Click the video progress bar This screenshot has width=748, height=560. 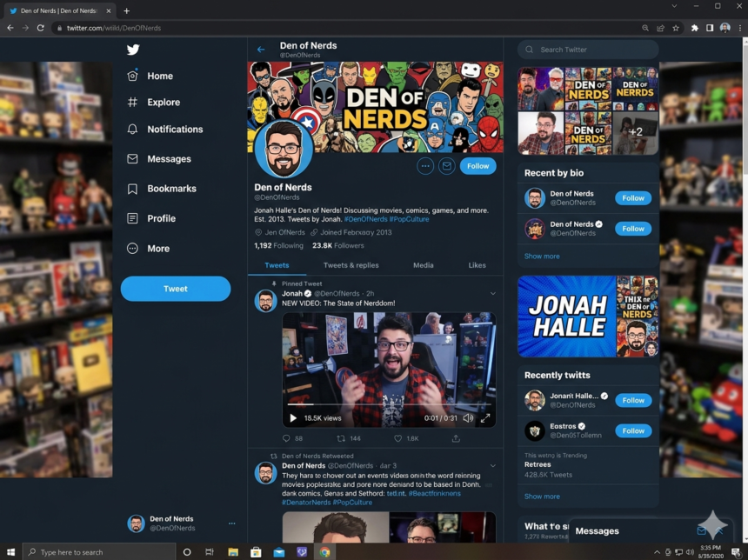click(389, 404)
